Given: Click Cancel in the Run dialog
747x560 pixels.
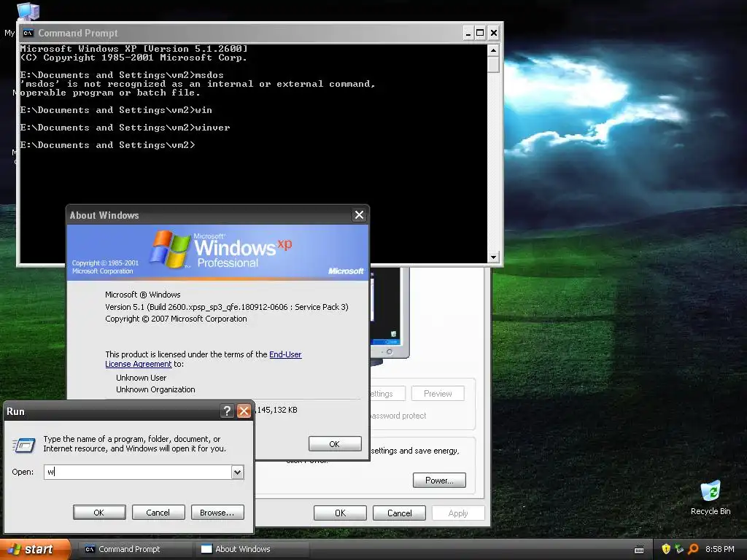Looking at the screenshot, I should (158, 513).
